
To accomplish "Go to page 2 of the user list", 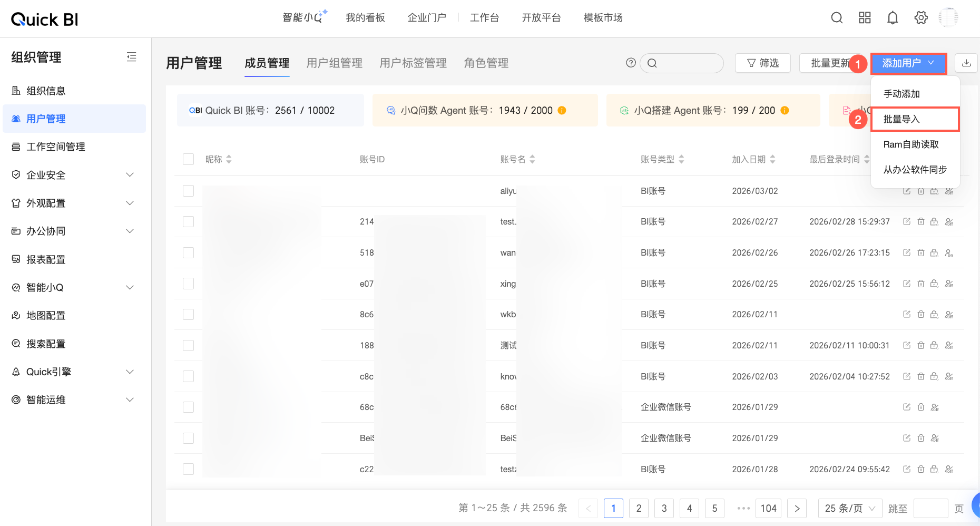I will 639,508.
